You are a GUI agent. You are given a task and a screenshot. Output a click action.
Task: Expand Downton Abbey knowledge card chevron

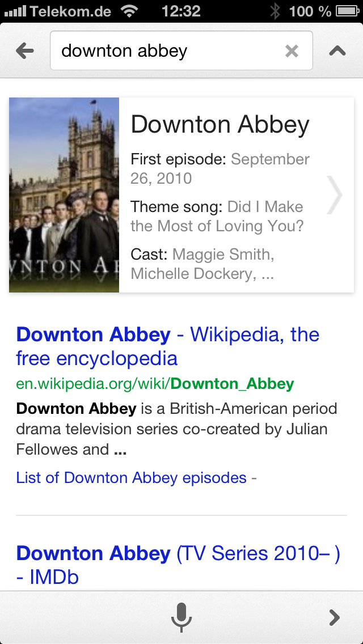tap(335, 194)
